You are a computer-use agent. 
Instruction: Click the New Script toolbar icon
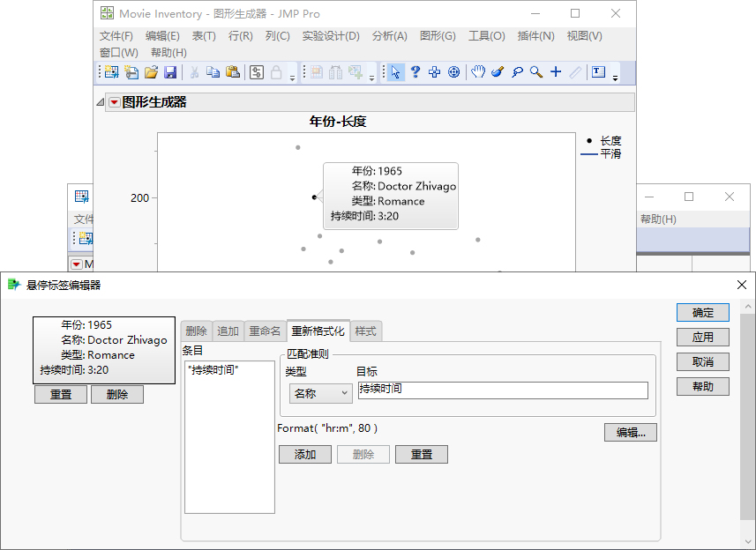pyautogui.click(x=131, y=72)
